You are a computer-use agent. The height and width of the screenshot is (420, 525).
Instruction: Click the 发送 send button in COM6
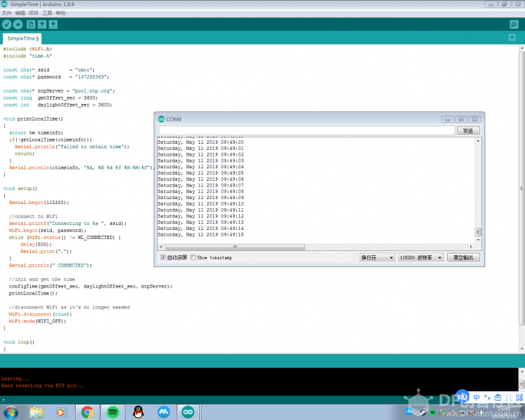[468, 130]
